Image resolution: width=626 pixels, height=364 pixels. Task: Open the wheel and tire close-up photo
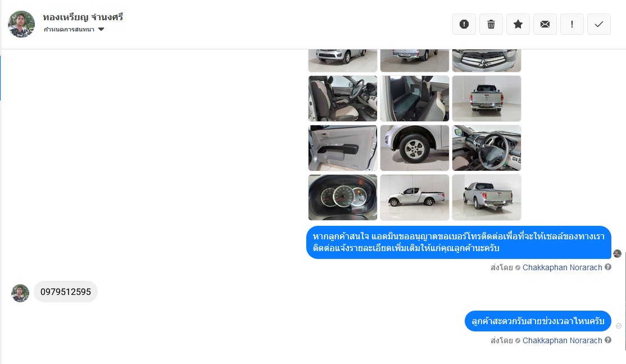coord(414,148)
